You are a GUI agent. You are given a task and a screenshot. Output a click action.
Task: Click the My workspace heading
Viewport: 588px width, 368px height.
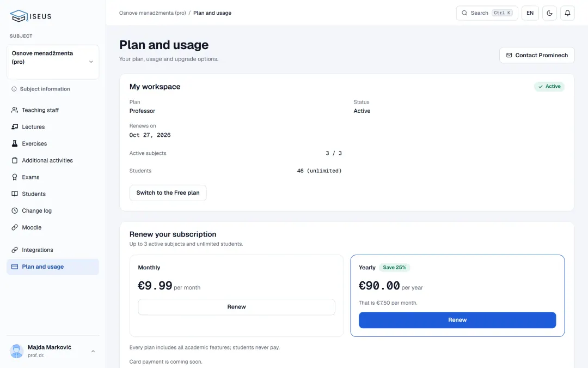[155, 87]
